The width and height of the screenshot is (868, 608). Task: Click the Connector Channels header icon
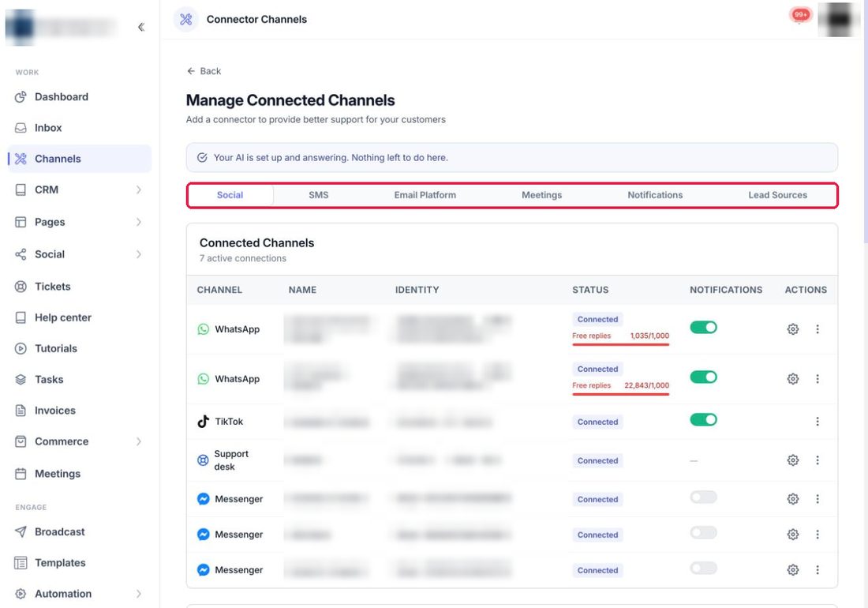186,20
